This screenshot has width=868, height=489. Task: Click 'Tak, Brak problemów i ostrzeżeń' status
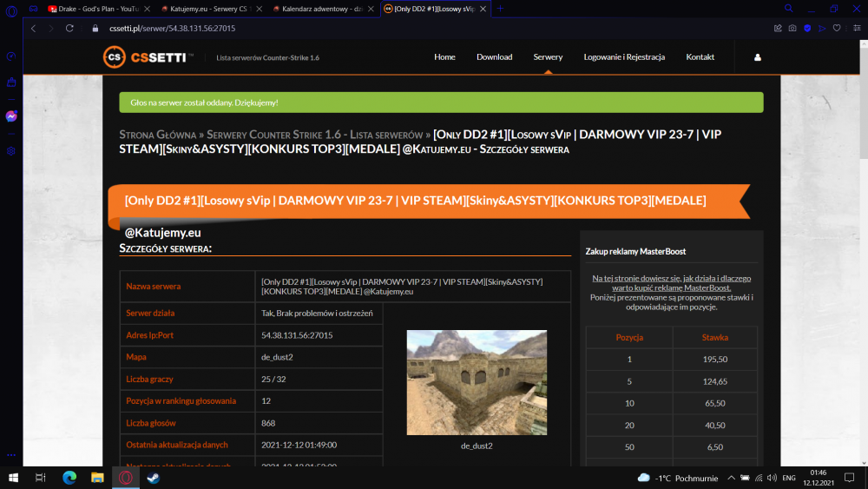click(x=317, y=313)
